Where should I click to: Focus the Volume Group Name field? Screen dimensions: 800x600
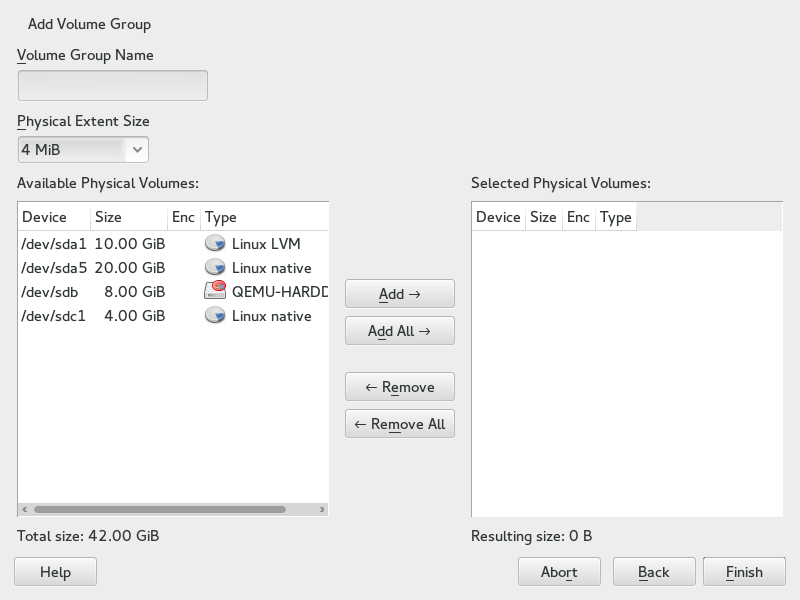[112, 86]
